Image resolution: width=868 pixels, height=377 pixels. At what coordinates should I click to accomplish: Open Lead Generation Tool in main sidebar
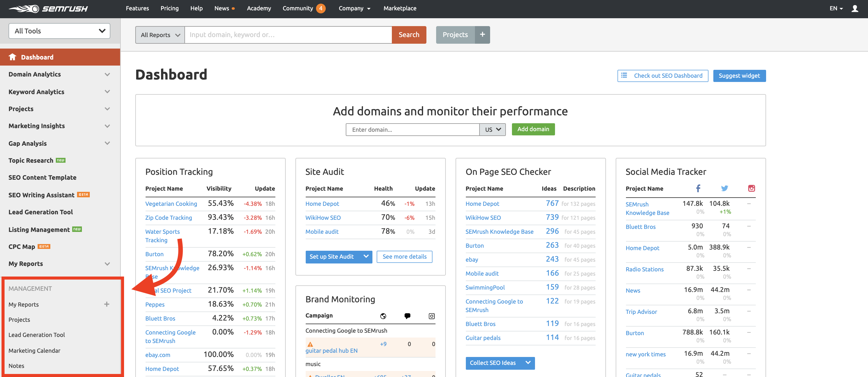coord(40,212)
